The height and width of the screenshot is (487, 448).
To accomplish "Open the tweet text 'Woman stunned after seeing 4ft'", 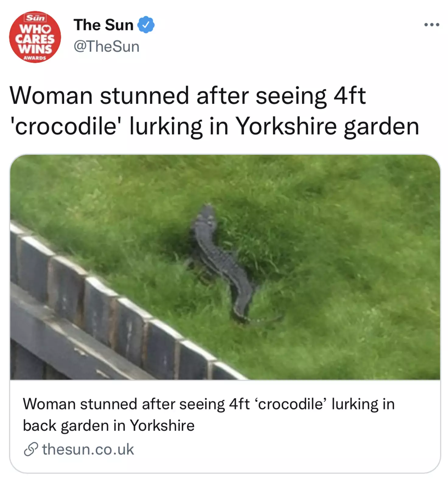I will pos(188,96).
